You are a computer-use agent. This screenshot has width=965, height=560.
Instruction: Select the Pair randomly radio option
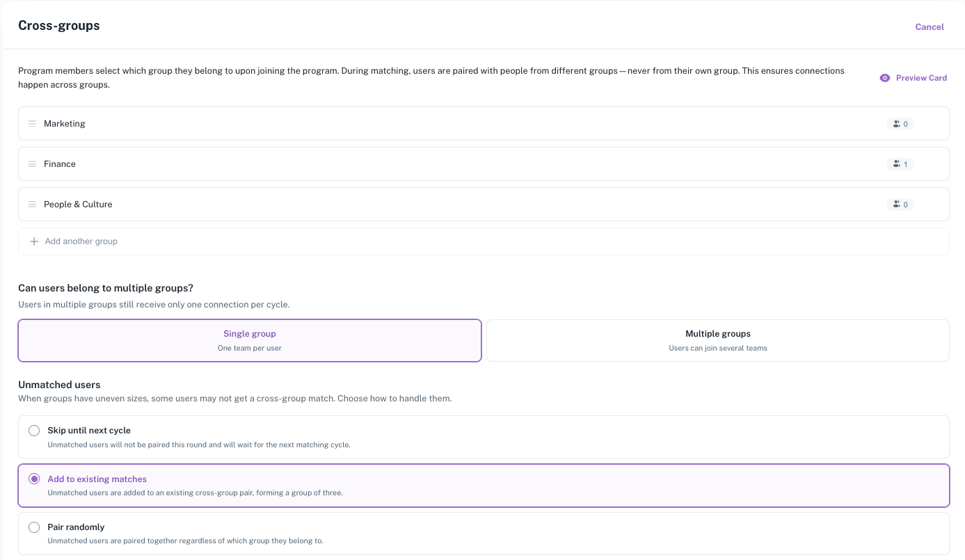coord(34,527)
